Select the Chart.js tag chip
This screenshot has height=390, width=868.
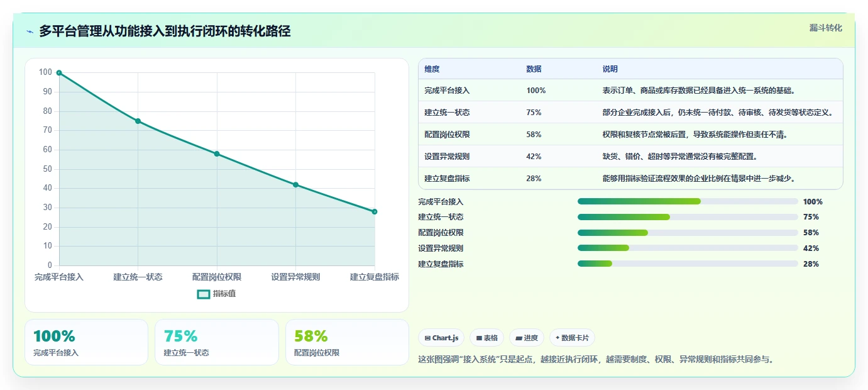[441, 338]
